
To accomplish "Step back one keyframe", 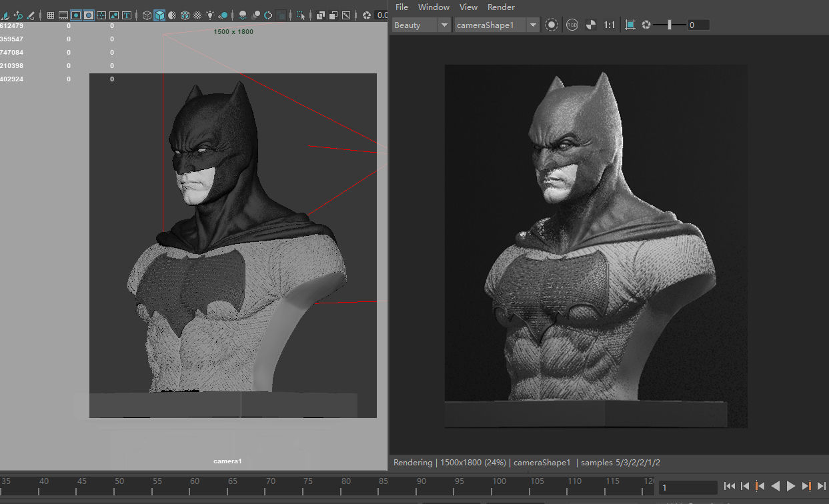I will tap(760, 487).
